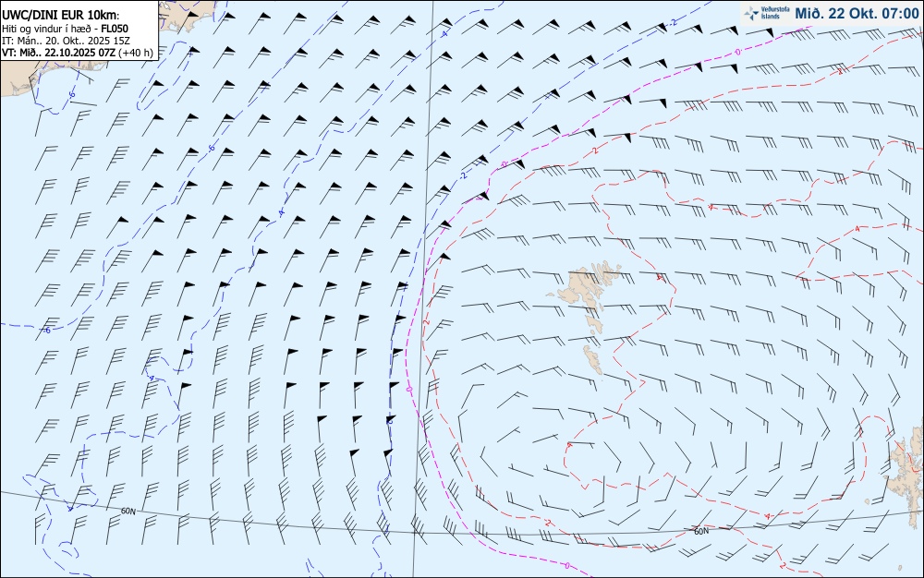Click the 60N latitude label in the lower right
Screen dimensions: 924x578
(701, 532)
